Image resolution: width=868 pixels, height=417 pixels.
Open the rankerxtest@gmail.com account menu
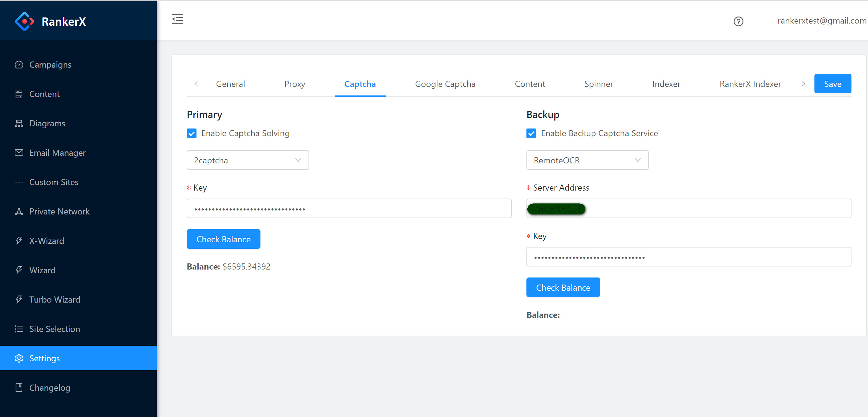822,20
